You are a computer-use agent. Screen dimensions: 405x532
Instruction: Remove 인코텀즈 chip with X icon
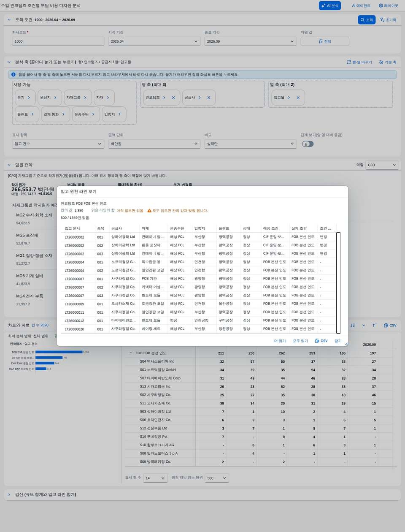pos(173,98)
